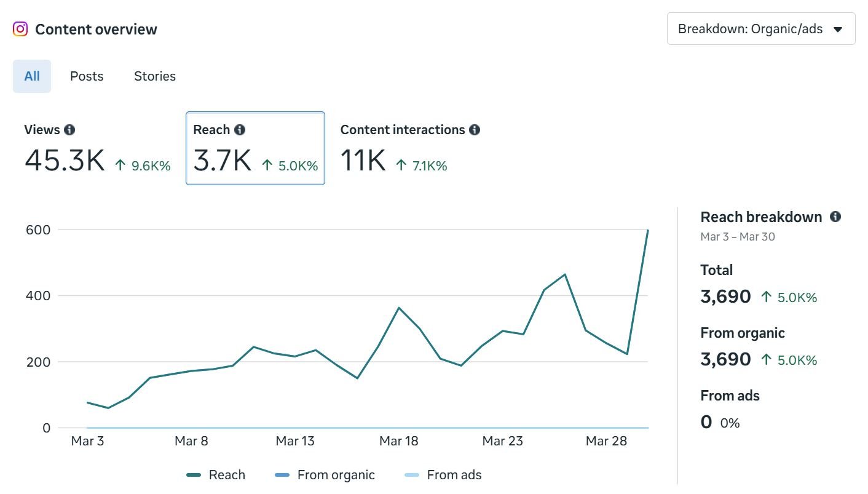Viewport: 868px width, 494px height.
Task: Click the Reach breakdown info icon
Action: [835, 217]
